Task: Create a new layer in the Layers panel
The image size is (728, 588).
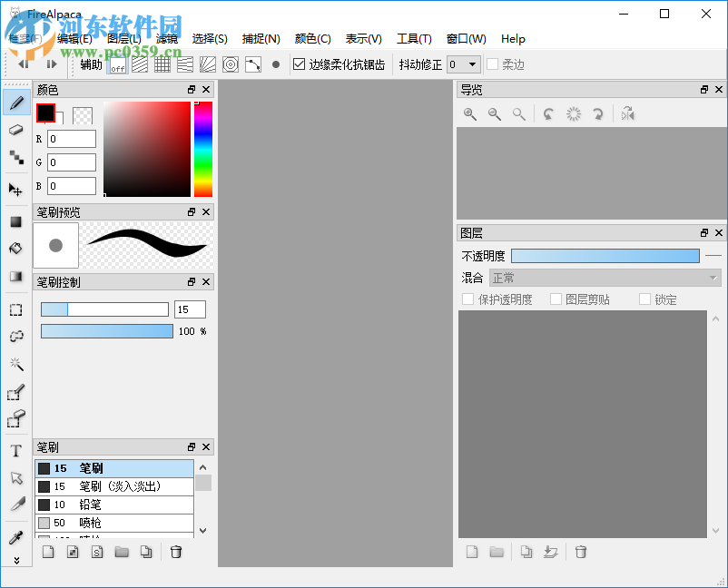Action: (x=471, y=552)
